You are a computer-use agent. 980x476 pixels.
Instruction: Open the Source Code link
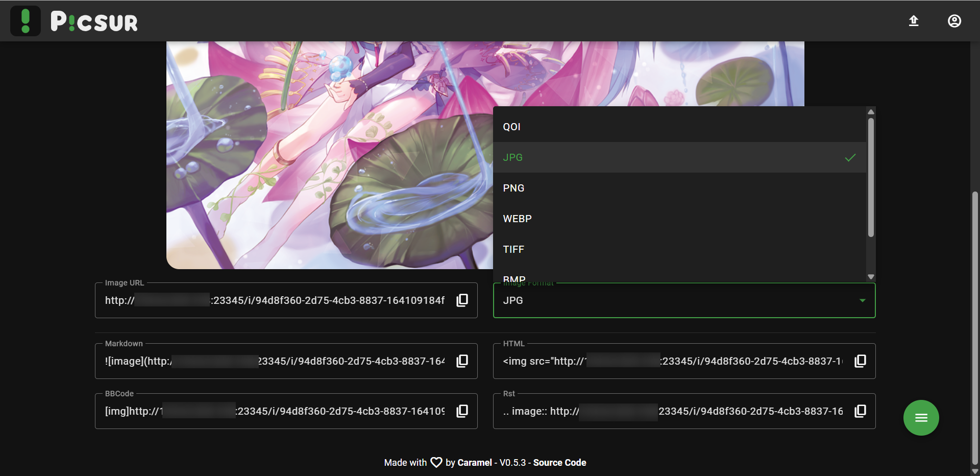pos(559,463)
